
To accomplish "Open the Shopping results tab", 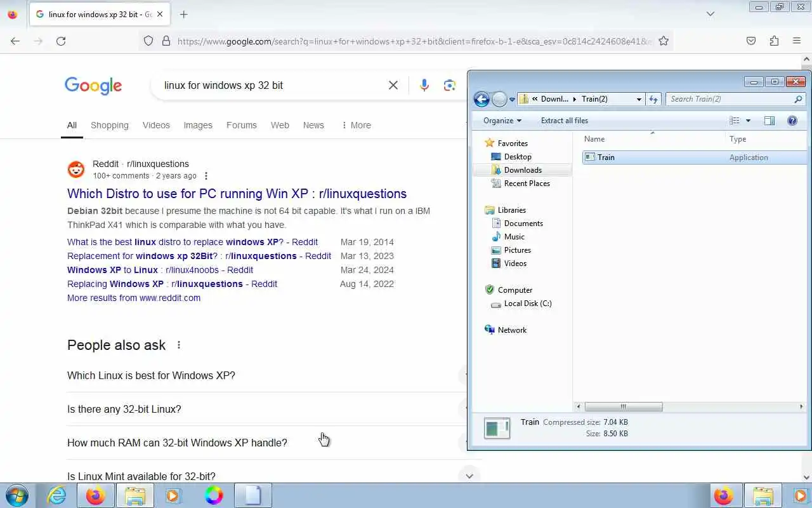I will pos(110,125).
